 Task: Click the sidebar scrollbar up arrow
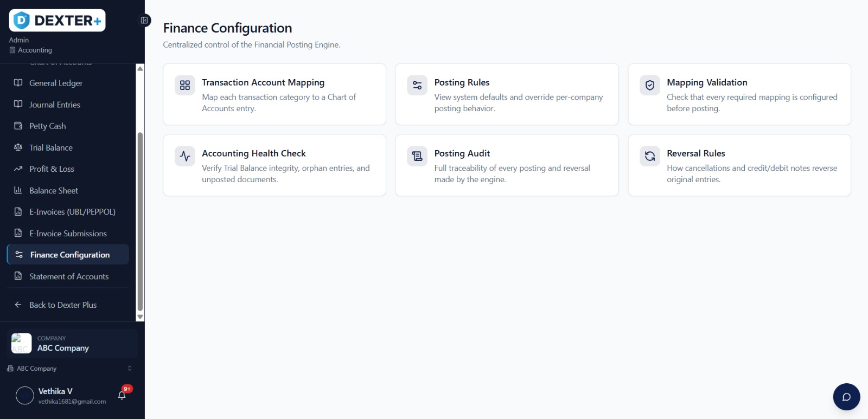(x=140, y=68)
